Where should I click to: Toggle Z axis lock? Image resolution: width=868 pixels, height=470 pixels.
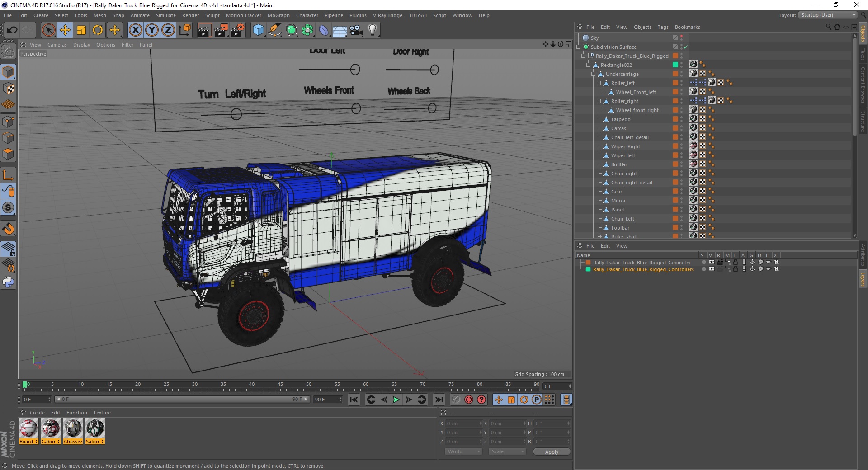coord(168,30)
